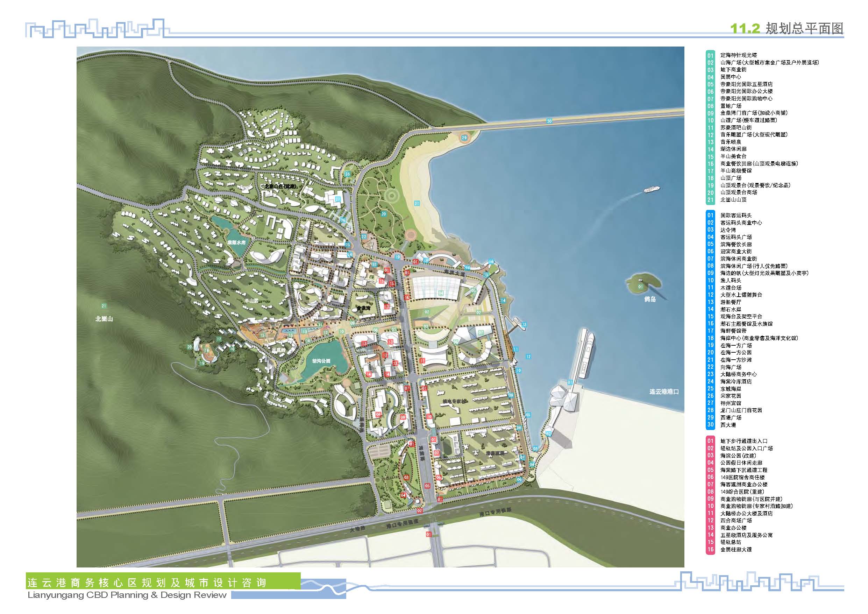Select legend row '达令湾'

pos(728,230)
